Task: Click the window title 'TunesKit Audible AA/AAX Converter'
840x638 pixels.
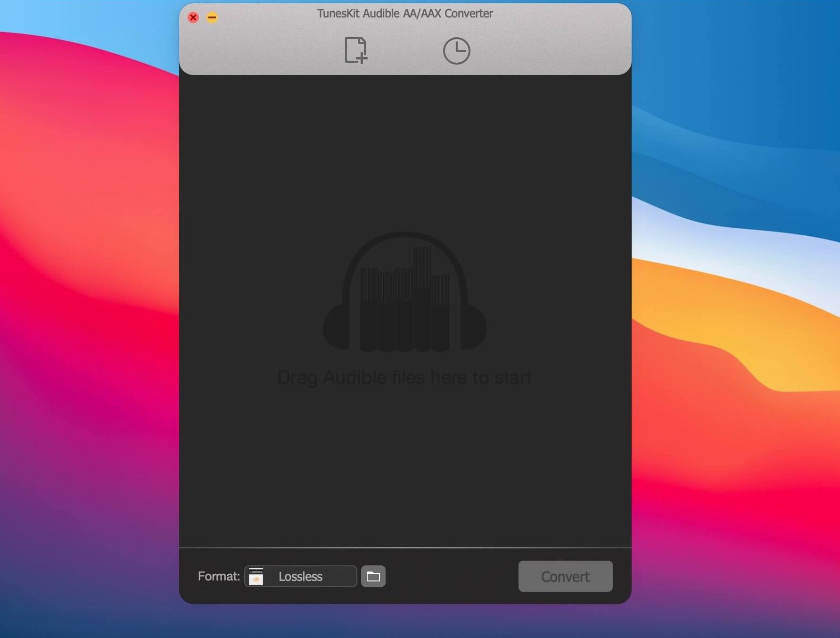Action: (x=405, y=14)
